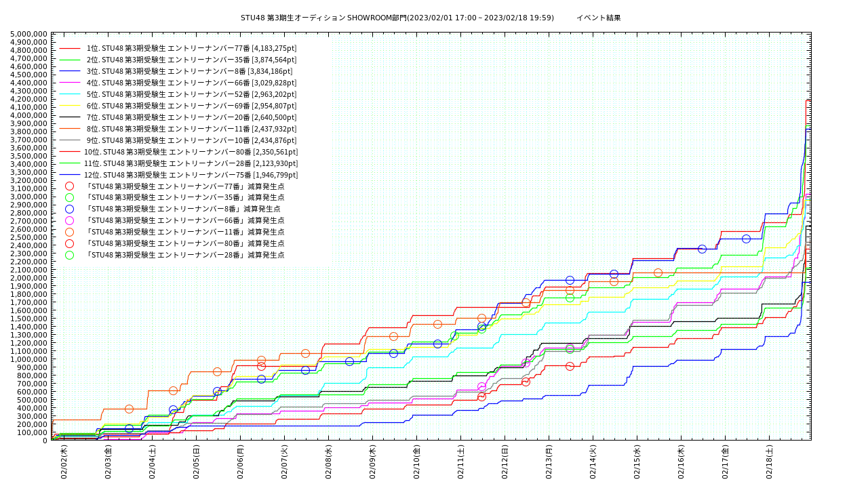This screenshot has height=488, width=868.
Task: Click the 2,500,000 value on the y-axis
Action: coord(29,237)
